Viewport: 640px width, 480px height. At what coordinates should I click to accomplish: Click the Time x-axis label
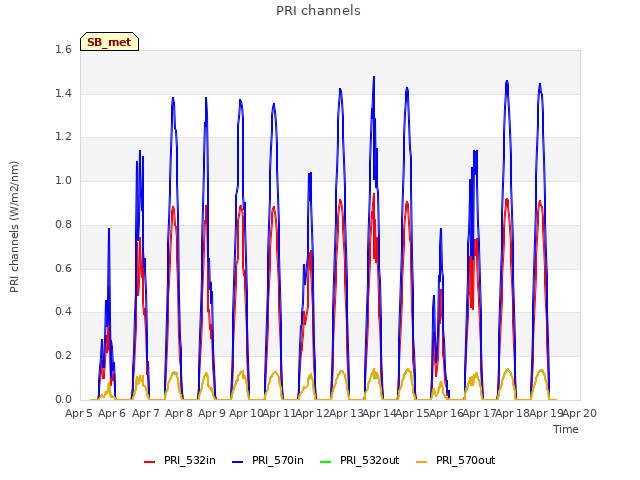[566, 429]
